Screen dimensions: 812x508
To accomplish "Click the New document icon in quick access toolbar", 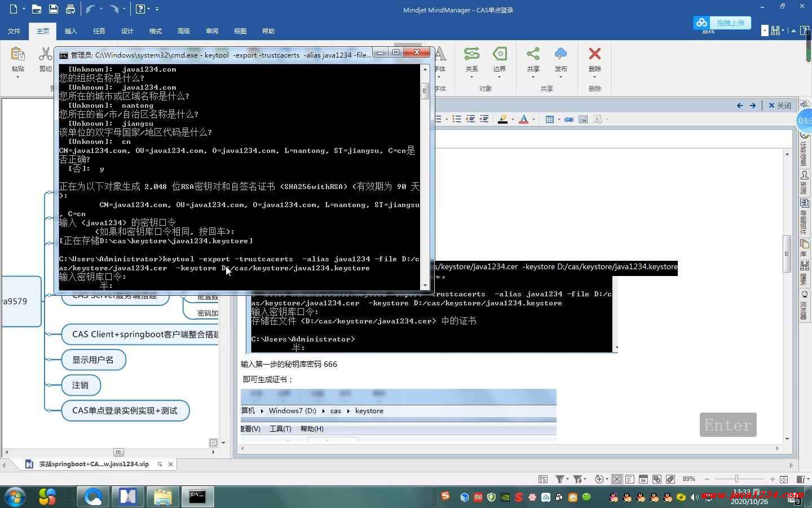I will (x=14, y=9).
